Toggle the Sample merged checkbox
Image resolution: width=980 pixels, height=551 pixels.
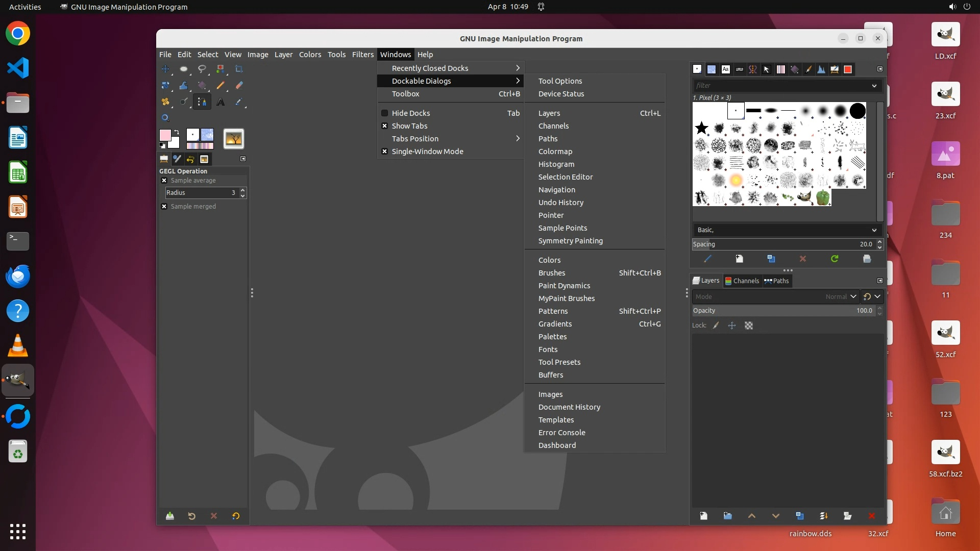pyautogui.click(x=164, y=207)
